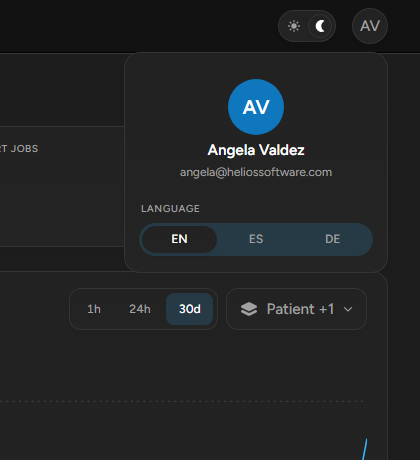Click the angela@heliossoftware.com email address
The height and width of the screenshot is (460, 420).
click(256, 172)
